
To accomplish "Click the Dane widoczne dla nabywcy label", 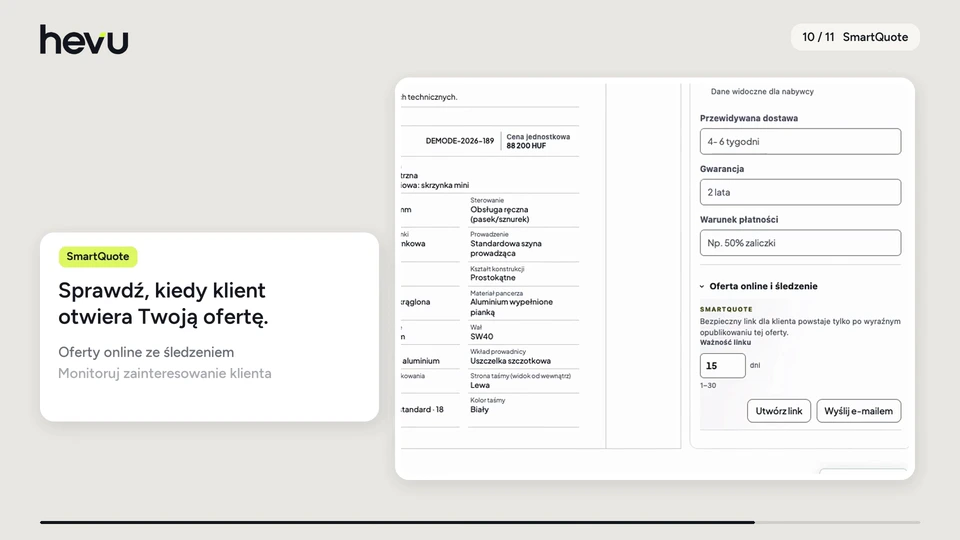I will click(x=762, y=91).
